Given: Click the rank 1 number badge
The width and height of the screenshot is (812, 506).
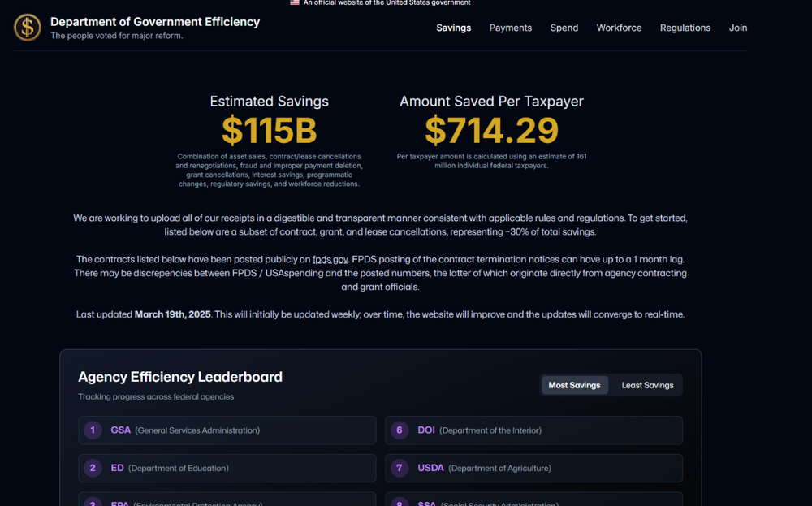Looking at the screenshot, I should point(93,430).
